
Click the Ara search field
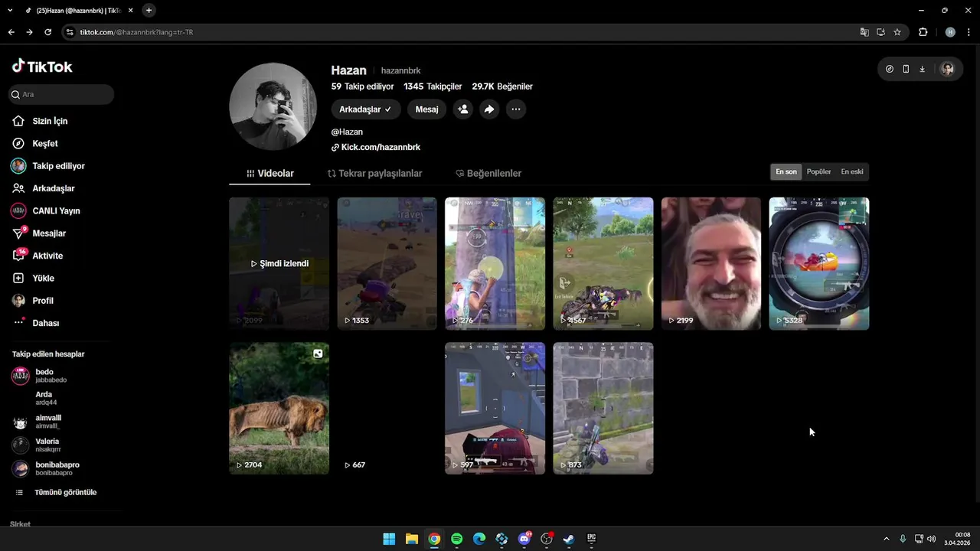click(x=61, y=94)
